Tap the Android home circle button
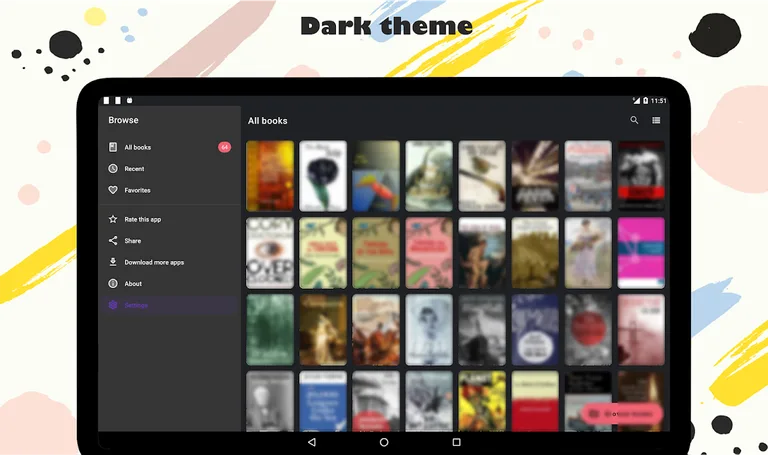 tap(384, 442)
